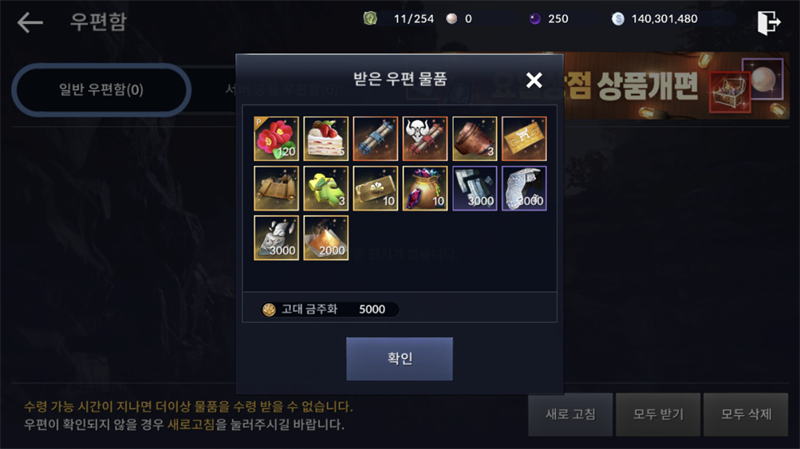Select the green puzzle piece item
Image resolution: width=800 pixels, height=449 pixels.
(x=326, y=188)
